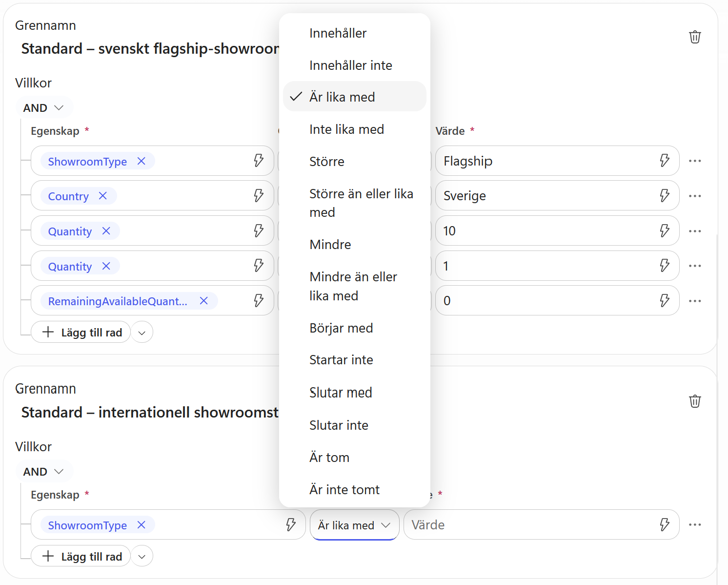
Task: Remove ShowroomType token in the Flagship row
Action: click(x=141, y=161)
